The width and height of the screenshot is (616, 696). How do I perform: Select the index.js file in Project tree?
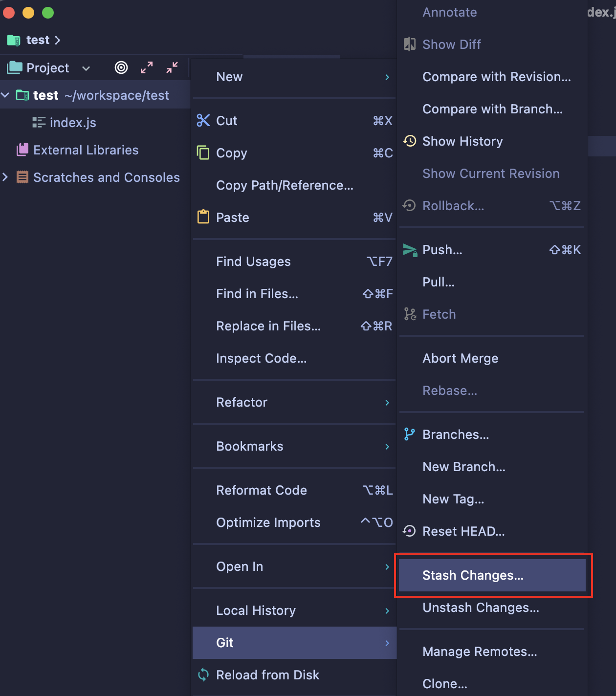tap(72, 122)
